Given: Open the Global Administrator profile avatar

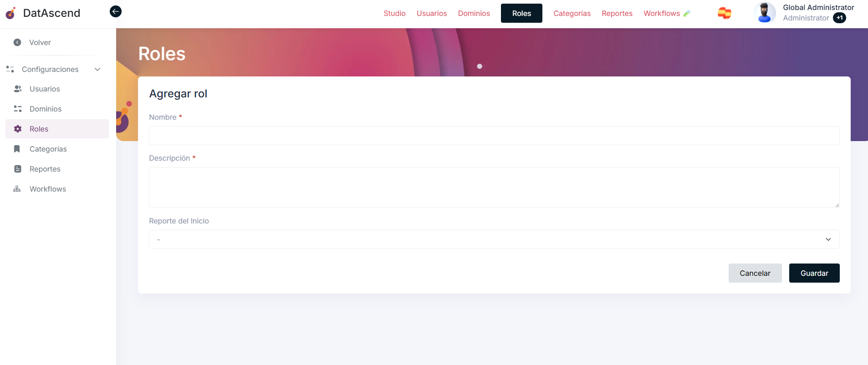Looking at the screenshot, I should click(764, 13).
